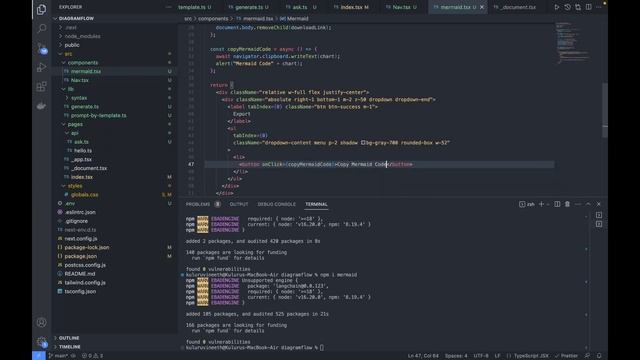Open the OUTPUT panel tab
The width and height of the screenshot is (640, 360).
click(x=239, y=204)
